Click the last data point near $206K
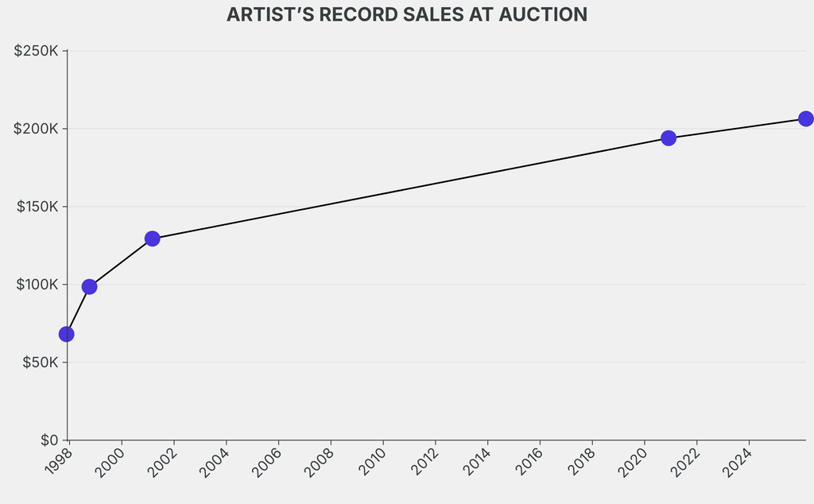Image resolution: width=814 pixels, height=504 pixels. tap(805, 118)
